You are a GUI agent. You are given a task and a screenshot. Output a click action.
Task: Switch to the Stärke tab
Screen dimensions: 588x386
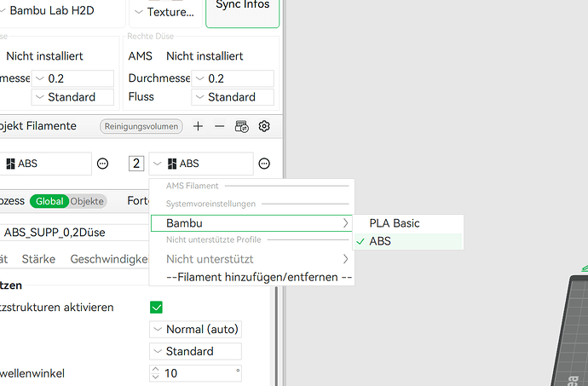click(x=38, y=259)
